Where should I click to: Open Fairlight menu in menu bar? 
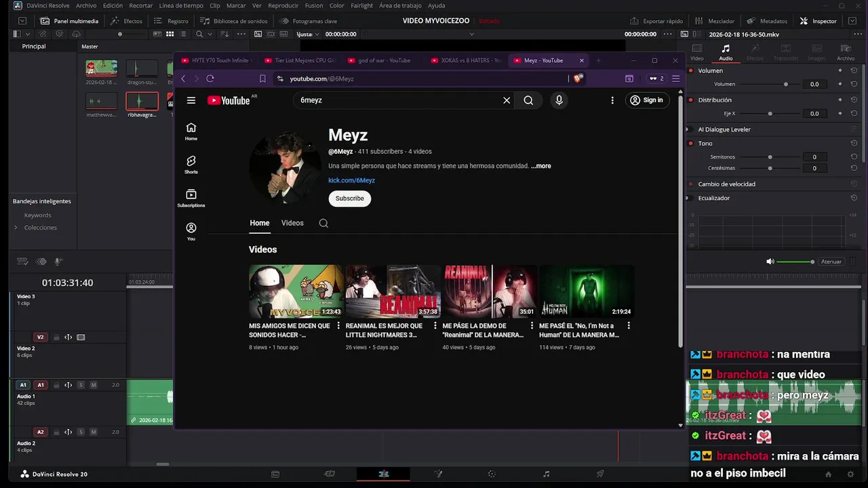click(361, 5)
